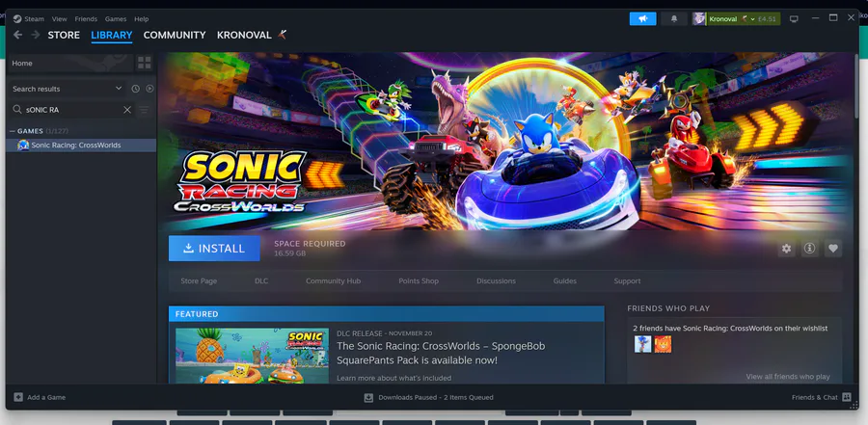Screen dimensions: 868x425
Task: Click the Sonic Racing CrossWorlds hero logo
Action: [241, 182]
